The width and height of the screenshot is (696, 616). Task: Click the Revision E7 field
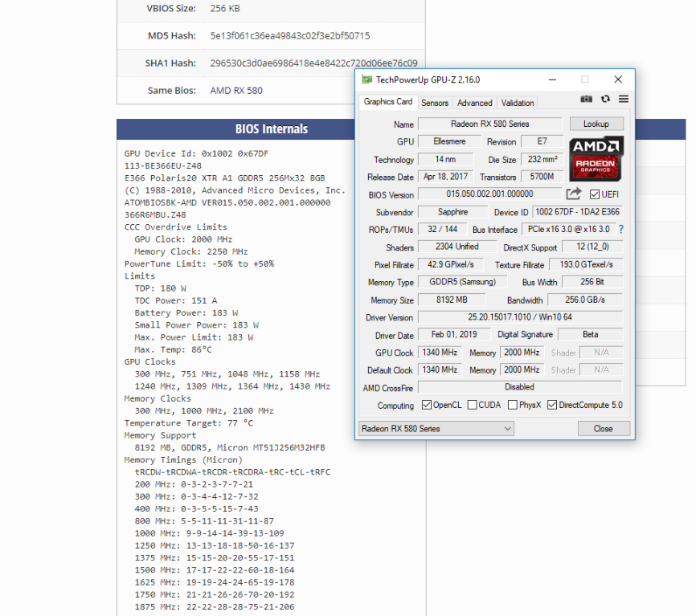(542, 141)
